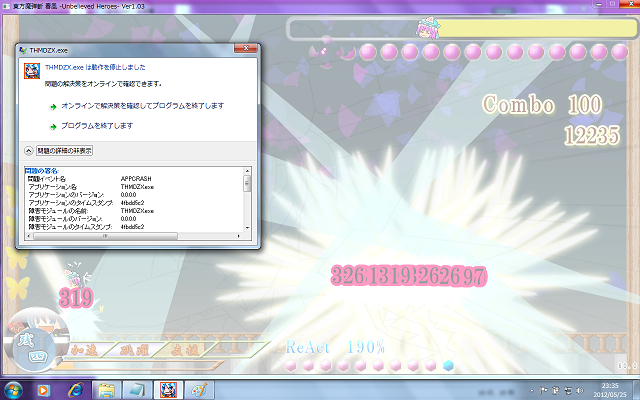Open the taskbar clock and date

(607, 389)
